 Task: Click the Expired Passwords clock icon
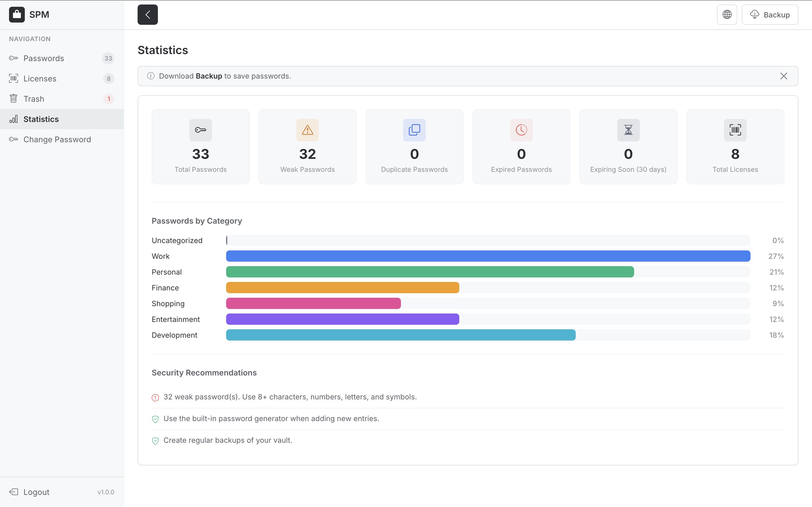(521, 130)
